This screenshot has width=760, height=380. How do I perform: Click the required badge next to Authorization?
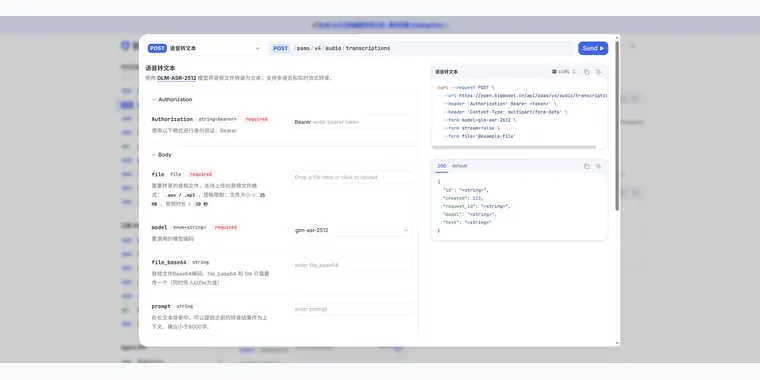click(256, 119)
